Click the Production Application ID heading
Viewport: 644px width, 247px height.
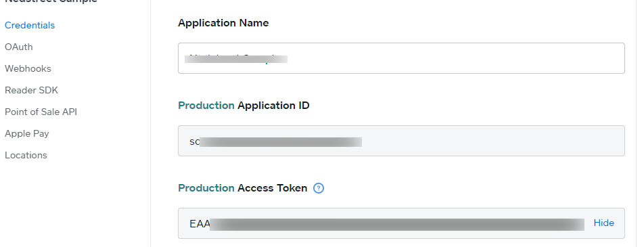point(244,106)
